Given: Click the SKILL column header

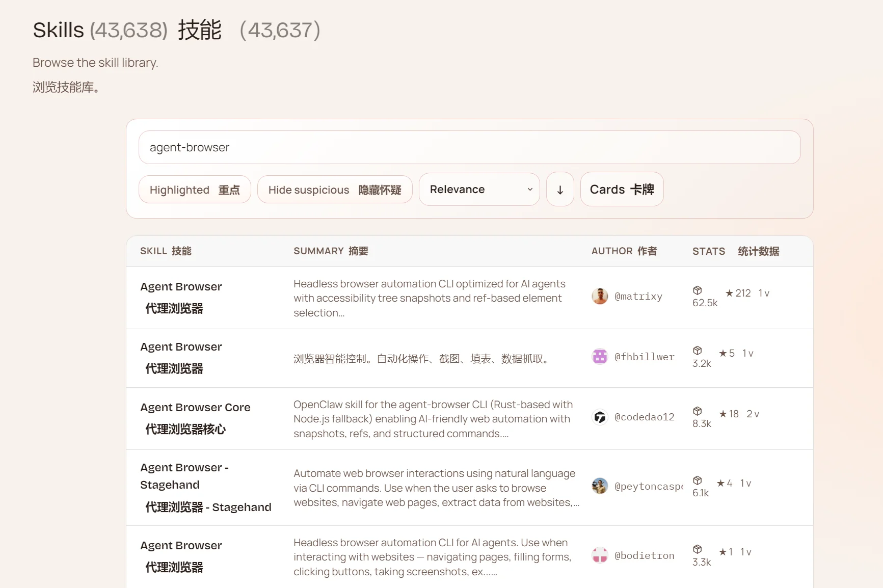Looking at the screenshot, I should click(x=166, y=251).
